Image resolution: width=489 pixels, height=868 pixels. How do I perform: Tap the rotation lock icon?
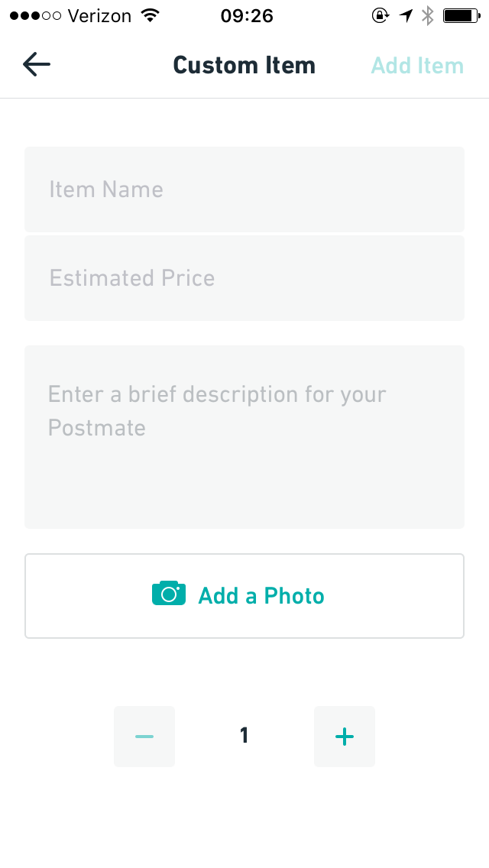pos(380,15)
